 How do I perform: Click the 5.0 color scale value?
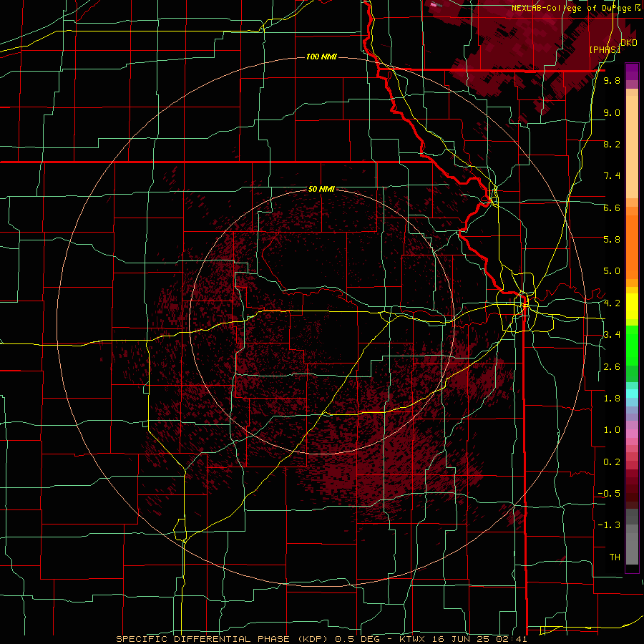(x=612, y=271)
